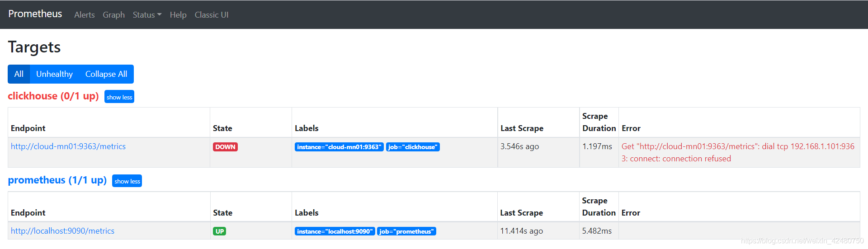This screenshot has height=249, width=868.
Task: Open the clickhouse (0/1 up) heading link
Action: pos(53,96)
